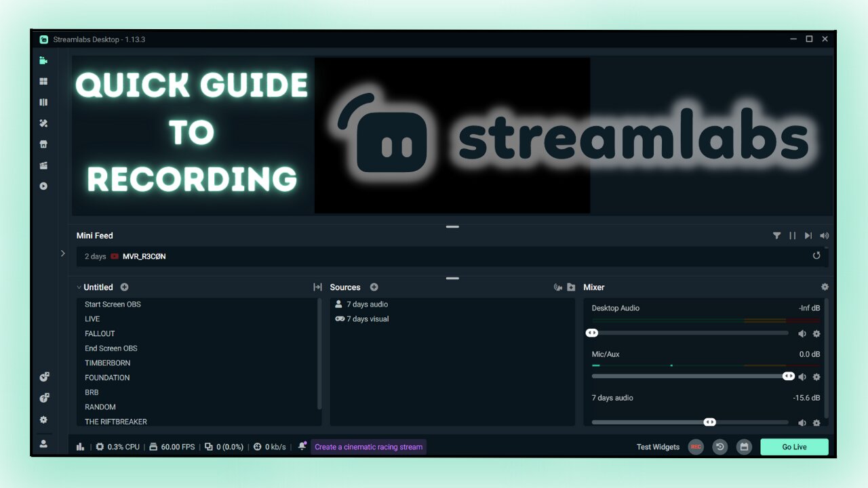Click the mixer panel scrollbar

pos(826,359)
